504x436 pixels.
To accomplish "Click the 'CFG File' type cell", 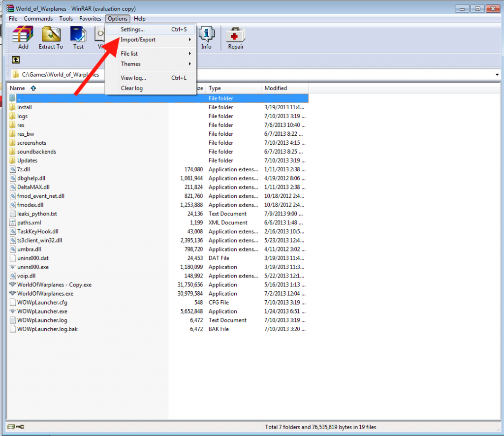I will pyautogui.click(x=219, y=302).
